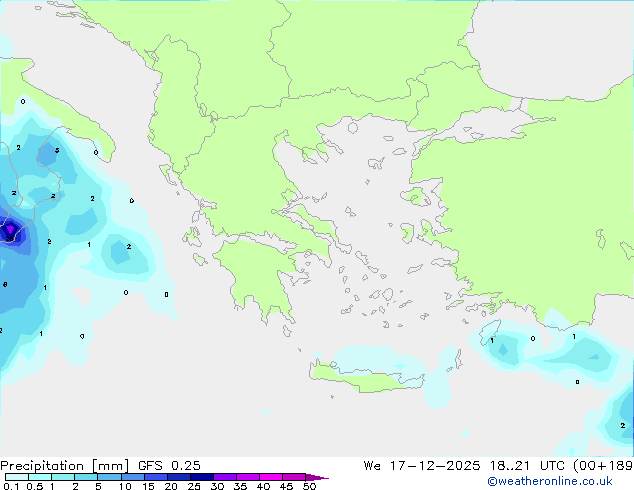Click the "We 17-12-2025" date text

point(422,466)
